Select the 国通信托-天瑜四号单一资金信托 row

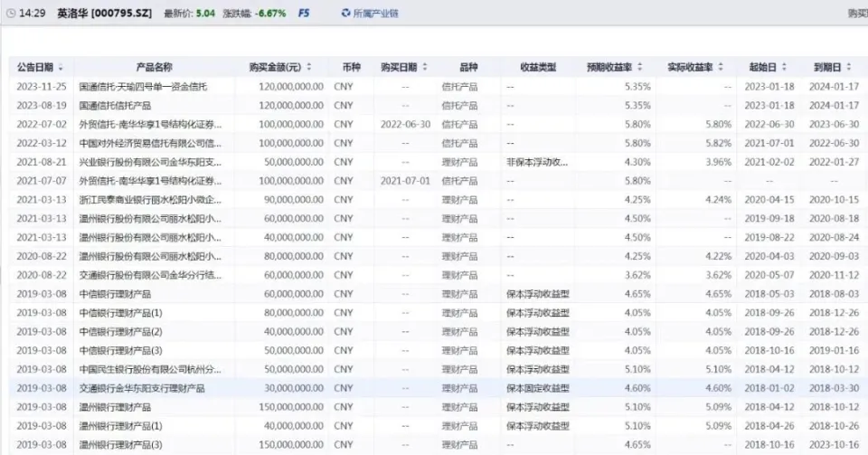point(149,87)
